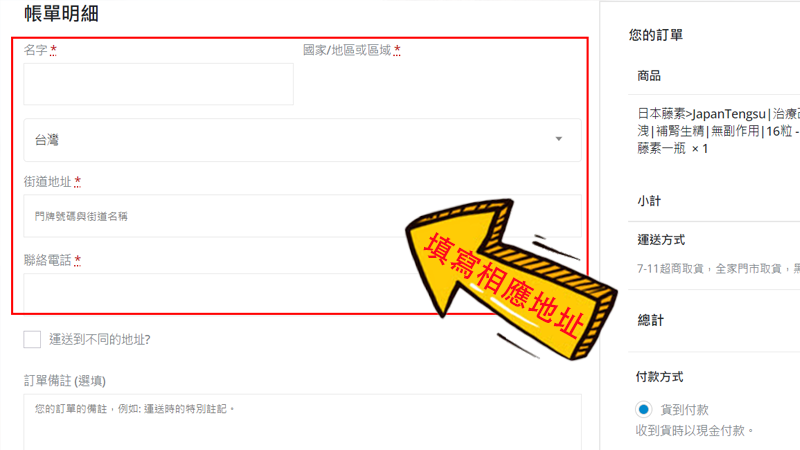The image size is (800, 450).
Task: Select the 貨到付款 radio button
Action: 643,409
